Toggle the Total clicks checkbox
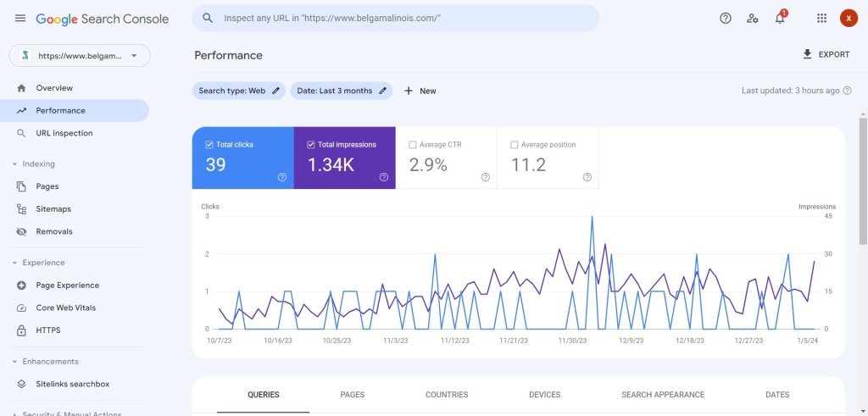This screenshot has height=416, width=868. coord(209,145)
